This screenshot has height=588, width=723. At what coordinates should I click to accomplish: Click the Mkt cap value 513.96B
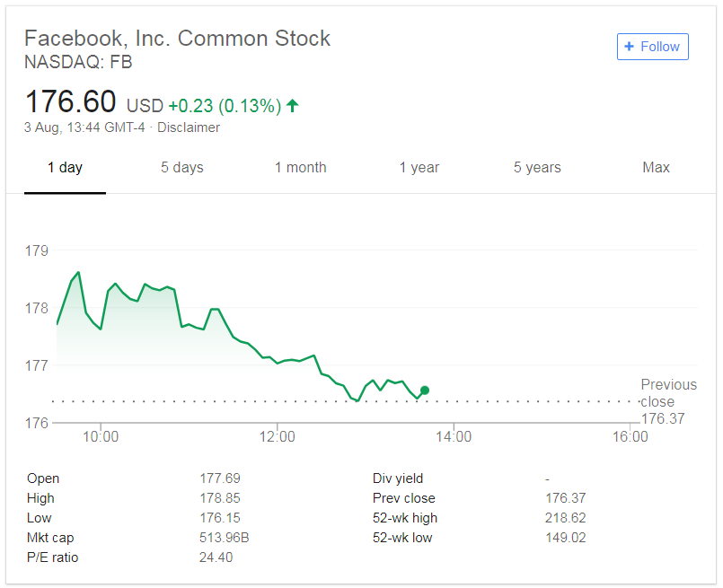click(224, 537)
